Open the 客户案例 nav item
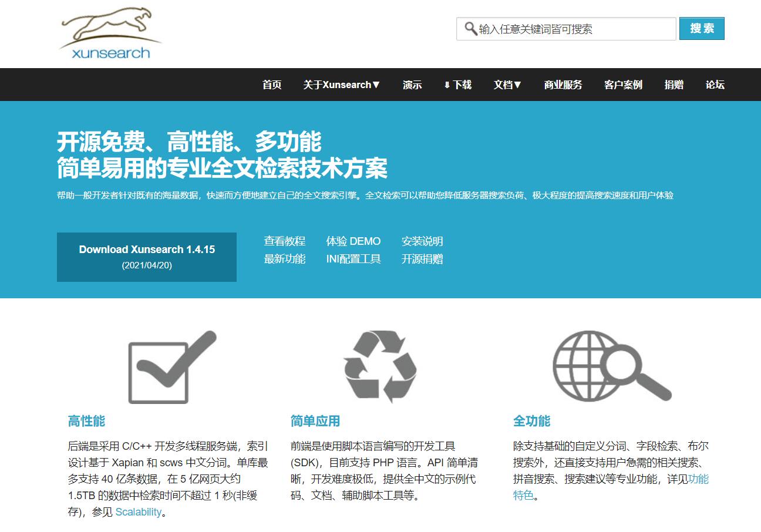Image resolution: width=761 pixels, height=532 pixels. coord(623,85)
